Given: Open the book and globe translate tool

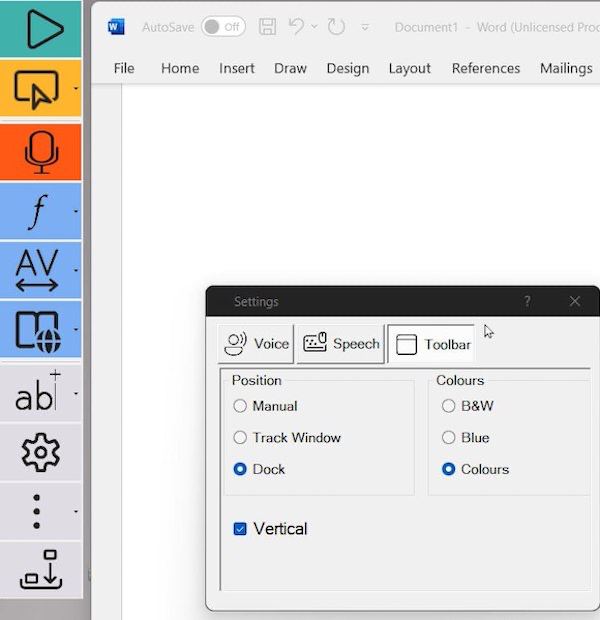Looking at the screenshot, I should [38, 330].
